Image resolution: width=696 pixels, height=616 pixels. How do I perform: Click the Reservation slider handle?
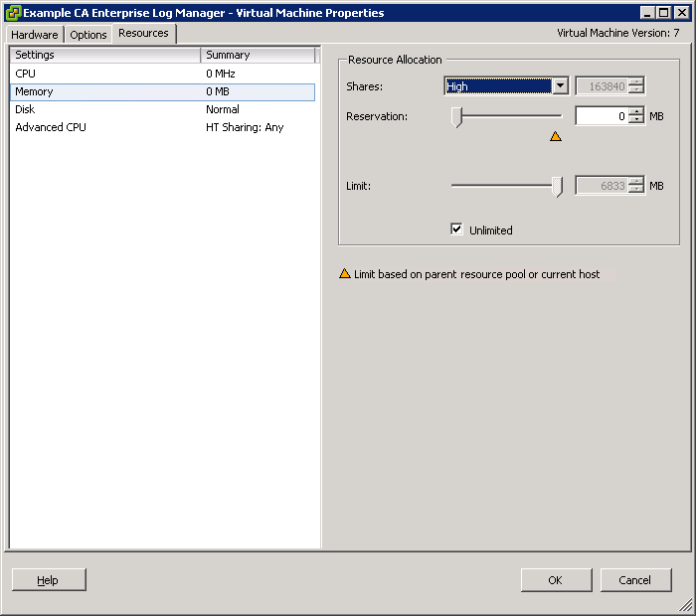point(456,117)
